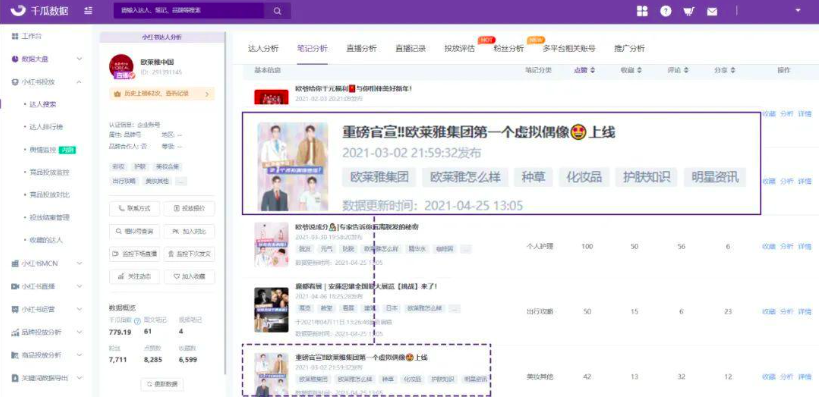Select 投放结案管理 in the sidebar

(x=50, y=217)
